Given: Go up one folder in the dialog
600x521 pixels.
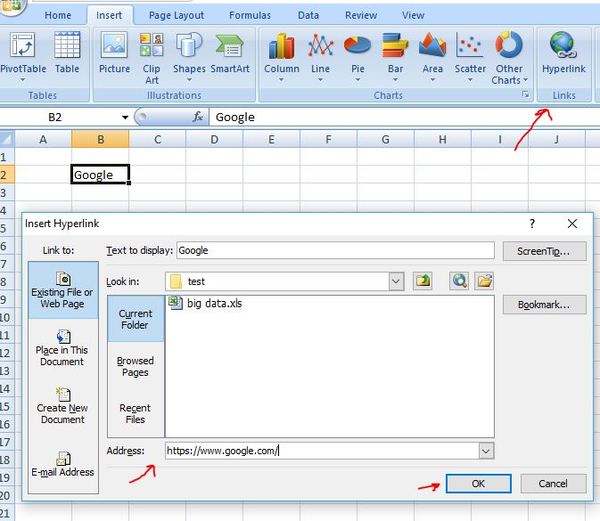Looking at the screenshot, I should tap(422, 281).
